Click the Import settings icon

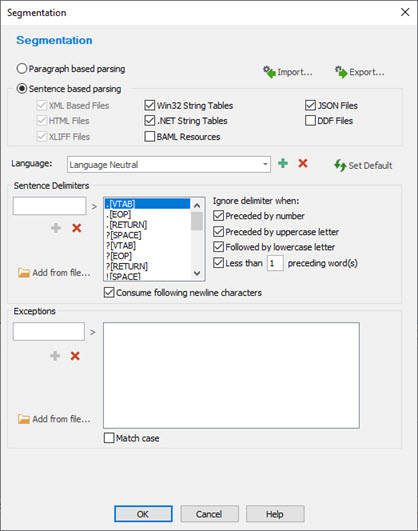pyautogui.click(x=269, y=72)
